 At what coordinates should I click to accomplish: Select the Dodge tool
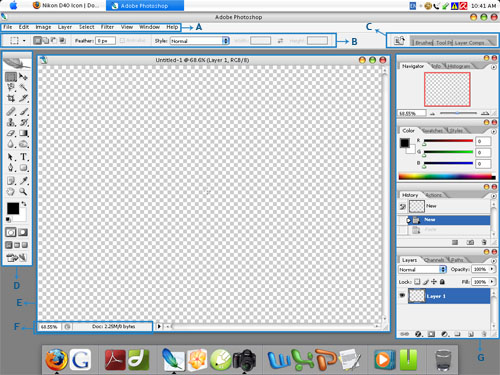[23, 144]
